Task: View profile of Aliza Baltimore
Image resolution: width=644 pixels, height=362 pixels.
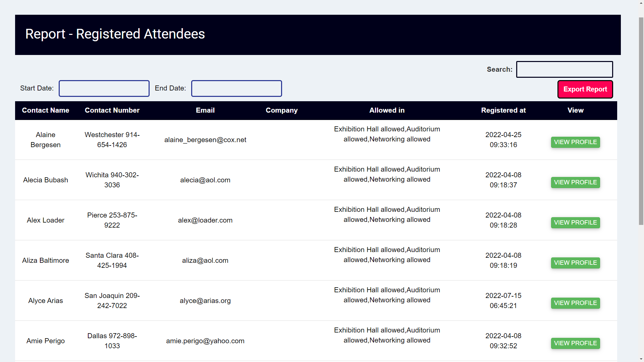Action: point(575,262)
